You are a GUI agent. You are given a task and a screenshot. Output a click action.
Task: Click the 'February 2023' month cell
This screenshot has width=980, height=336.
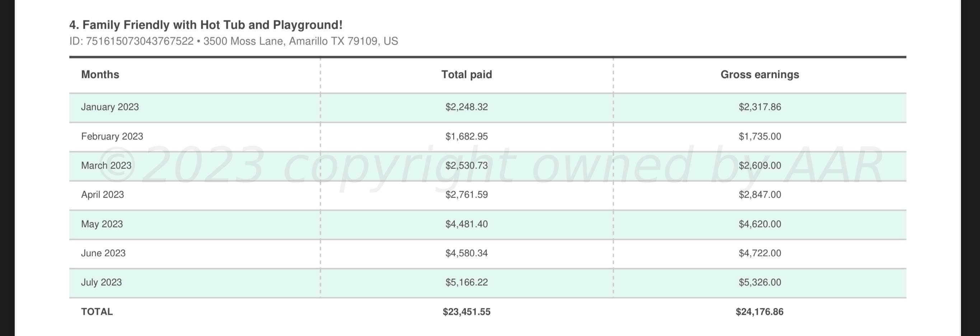(x=112, y=137)
